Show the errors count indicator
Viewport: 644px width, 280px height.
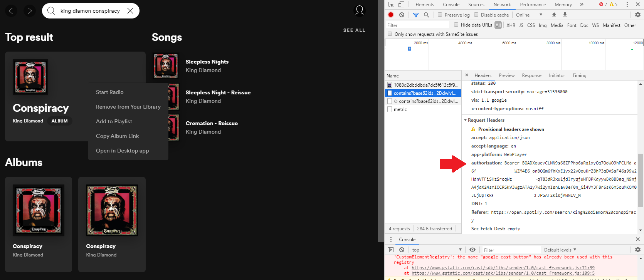click(603, 5)
